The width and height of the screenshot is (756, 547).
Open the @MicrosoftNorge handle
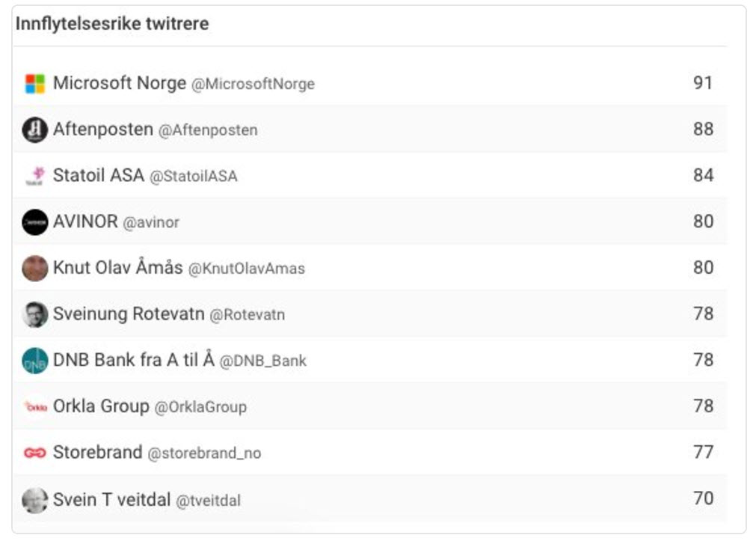[253, 85]
